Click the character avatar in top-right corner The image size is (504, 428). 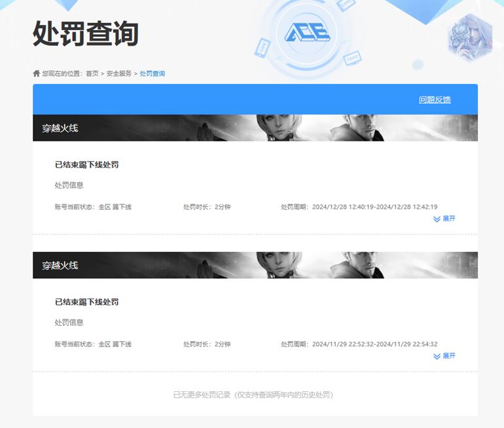(470, 38)
